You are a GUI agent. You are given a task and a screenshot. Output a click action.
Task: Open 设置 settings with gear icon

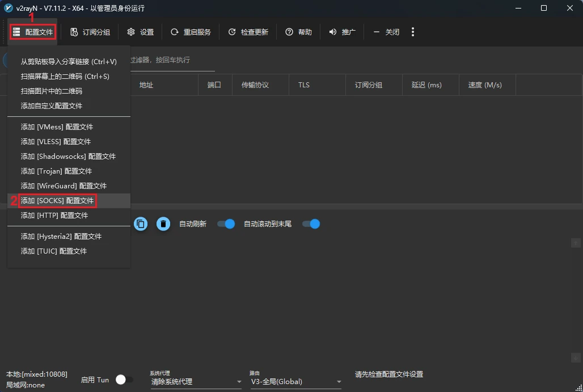pyautogui.click(x=141, y=32)
